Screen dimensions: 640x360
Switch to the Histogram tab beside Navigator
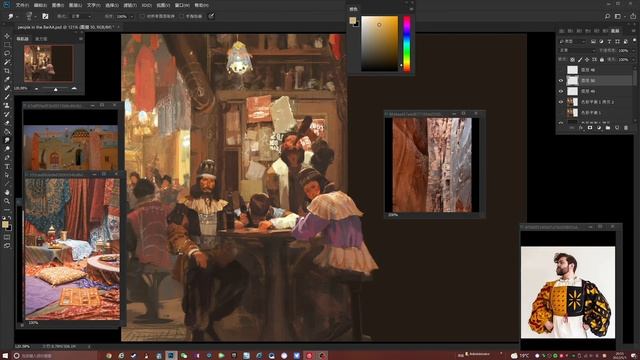(41, 39)
